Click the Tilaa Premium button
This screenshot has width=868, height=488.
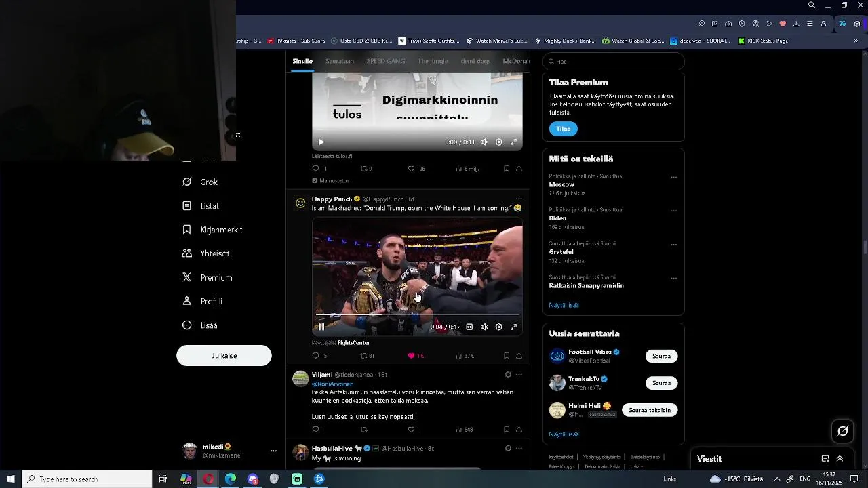pos(563,129)
